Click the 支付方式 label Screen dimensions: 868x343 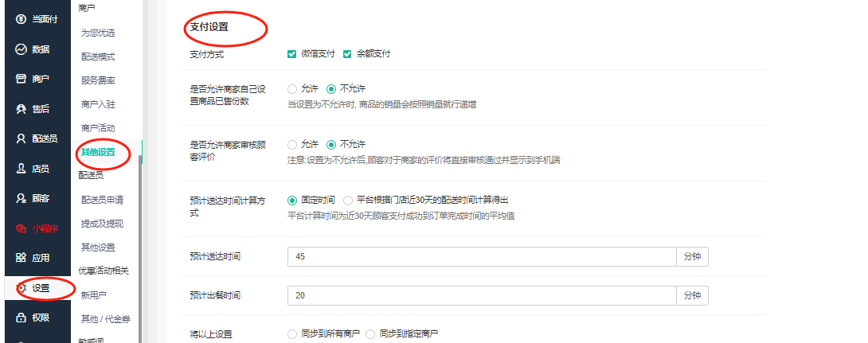click(207, 54)
